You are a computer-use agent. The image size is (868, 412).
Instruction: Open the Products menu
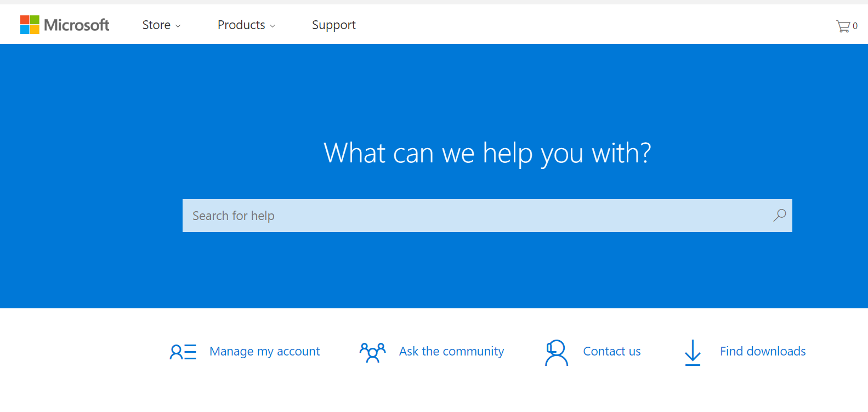241,25
